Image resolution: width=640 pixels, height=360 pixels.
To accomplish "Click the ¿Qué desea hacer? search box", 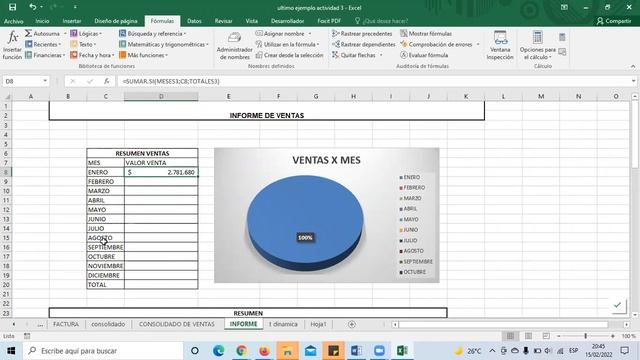I will (381, 21).
